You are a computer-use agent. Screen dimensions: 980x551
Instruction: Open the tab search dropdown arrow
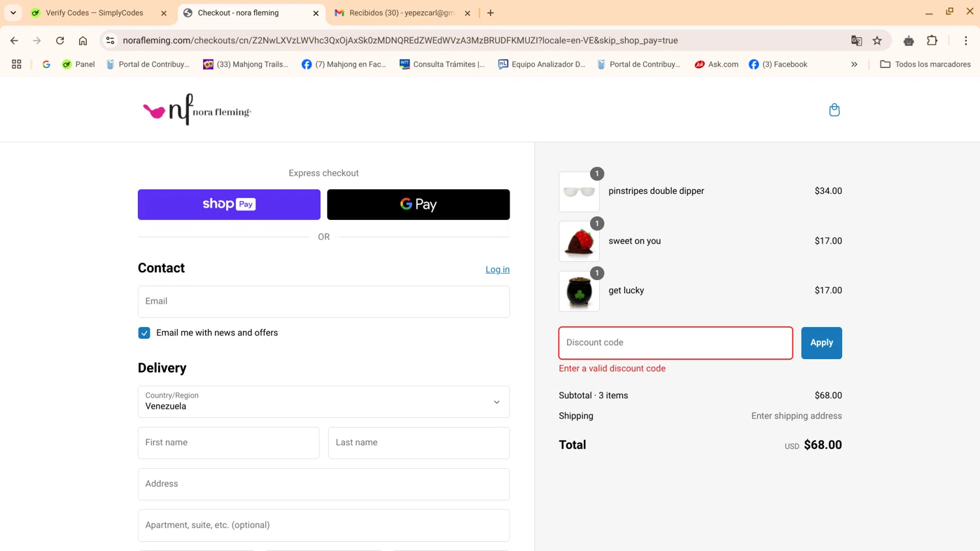click(13, 13)
